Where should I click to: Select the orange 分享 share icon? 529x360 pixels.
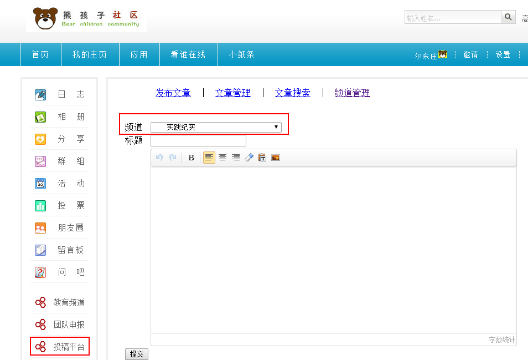tap(40, 139)
